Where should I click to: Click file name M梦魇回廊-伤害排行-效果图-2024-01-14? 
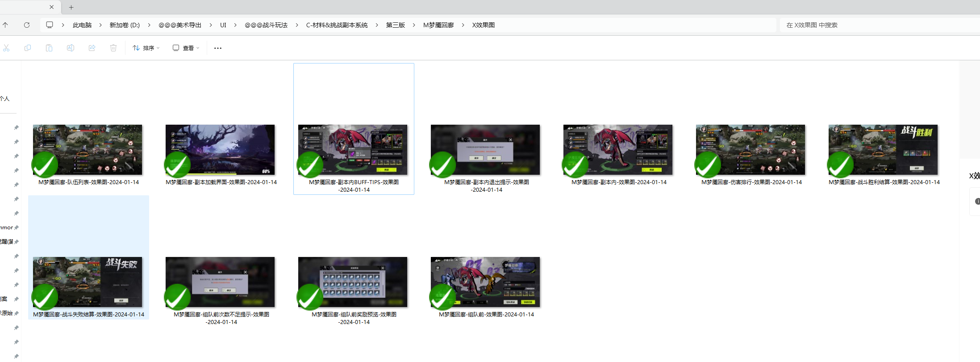coord(751,182)
